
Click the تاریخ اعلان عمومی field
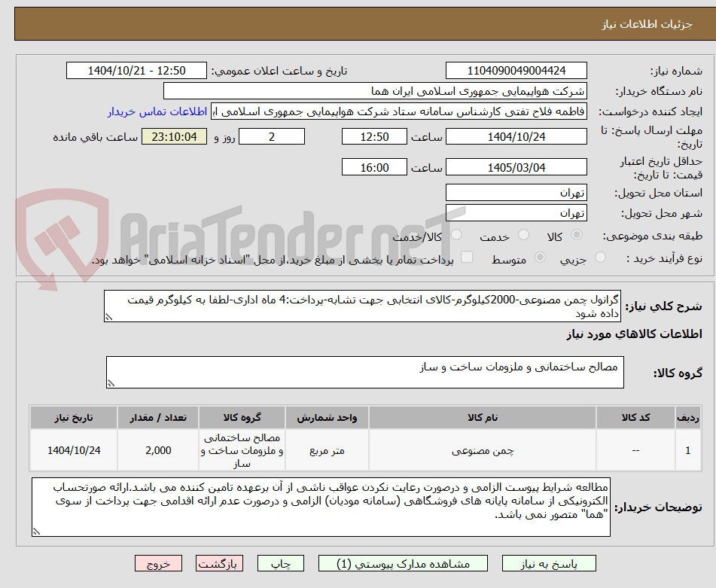click(x=136, y=69)
